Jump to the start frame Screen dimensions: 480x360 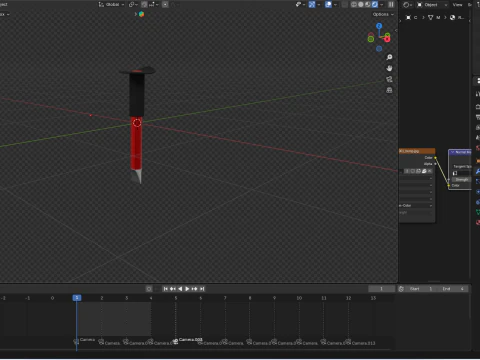click(x=165, y=289)
